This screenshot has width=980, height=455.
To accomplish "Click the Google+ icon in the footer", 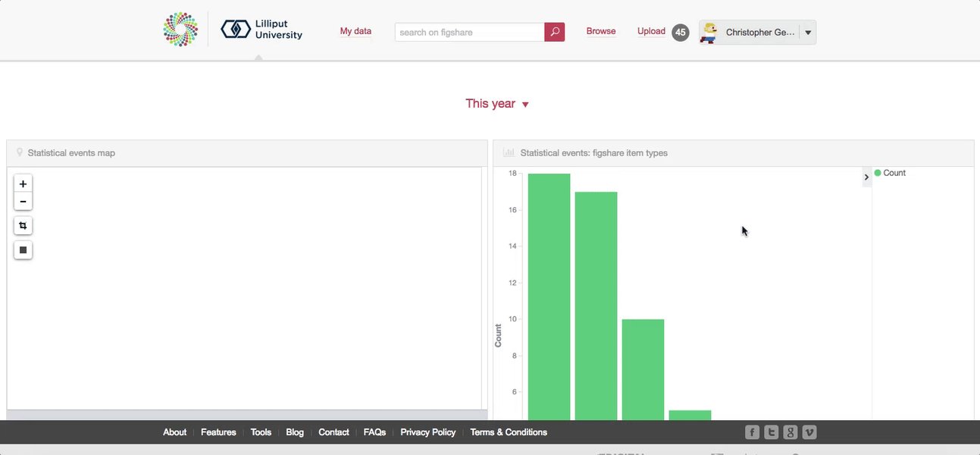I will [790, 431].
